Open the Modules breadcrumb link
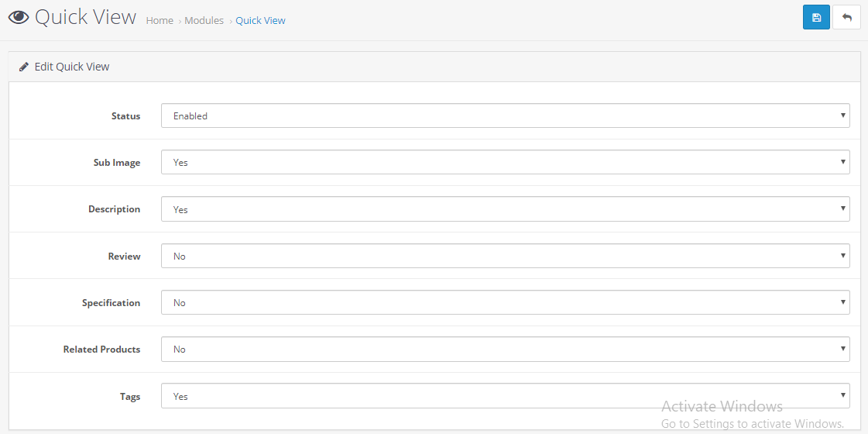The height and width of the screenshot is (434, 868). 204,20
